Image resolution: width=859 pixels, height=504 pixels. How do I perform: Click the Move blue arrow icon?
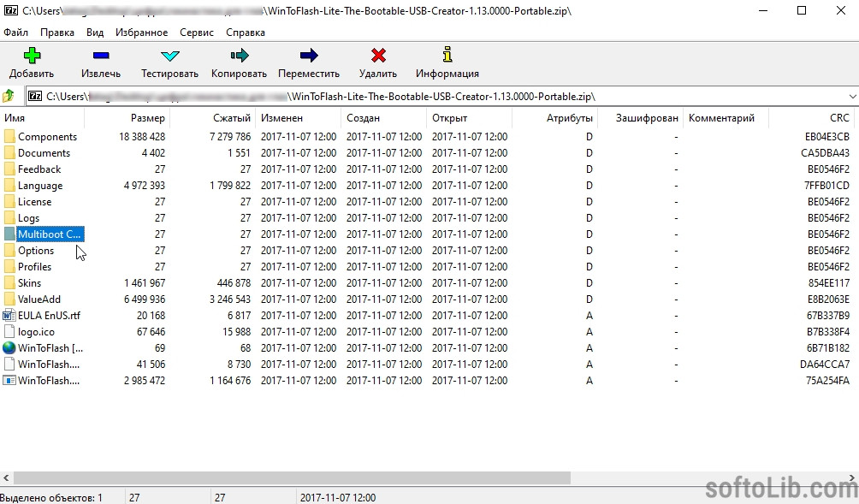coord(309,56)
